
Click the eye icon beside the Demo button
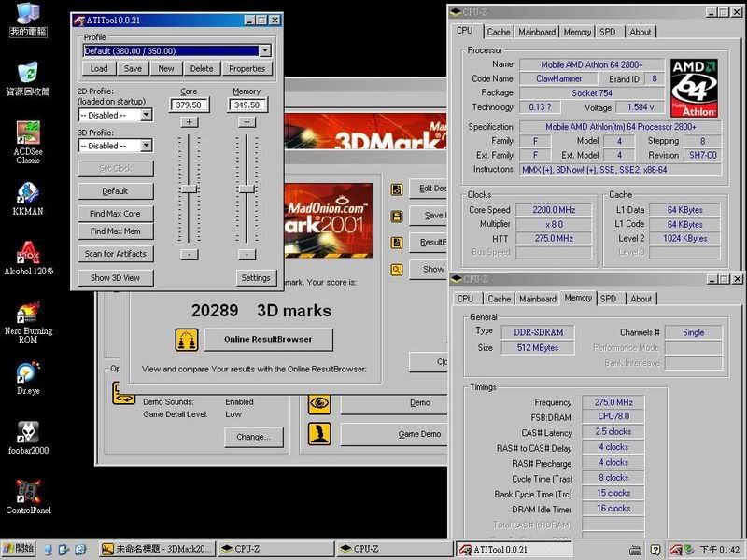click(319, 404)
